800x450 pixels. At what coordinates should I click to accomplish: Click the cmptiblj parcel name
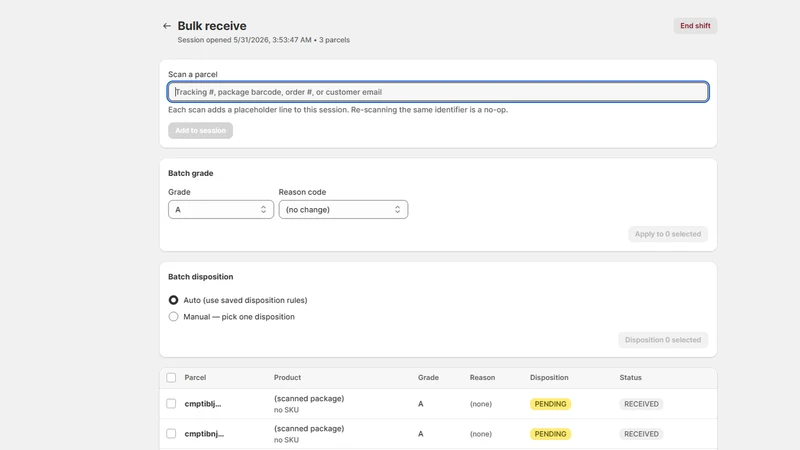point(203,404)
